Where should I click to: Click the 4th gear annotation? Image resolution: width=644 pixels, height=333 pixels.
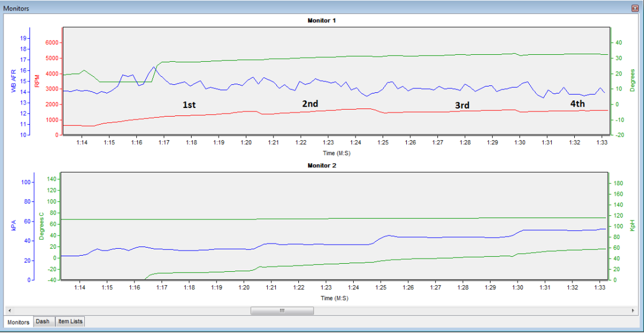coord(578,104)
